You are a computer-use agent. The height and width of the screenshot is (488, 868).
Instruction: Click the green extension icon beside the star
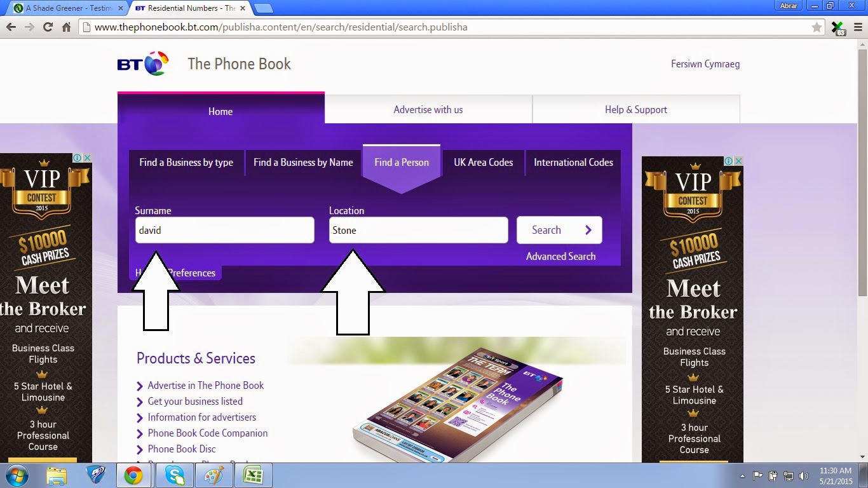click(838, 28)
